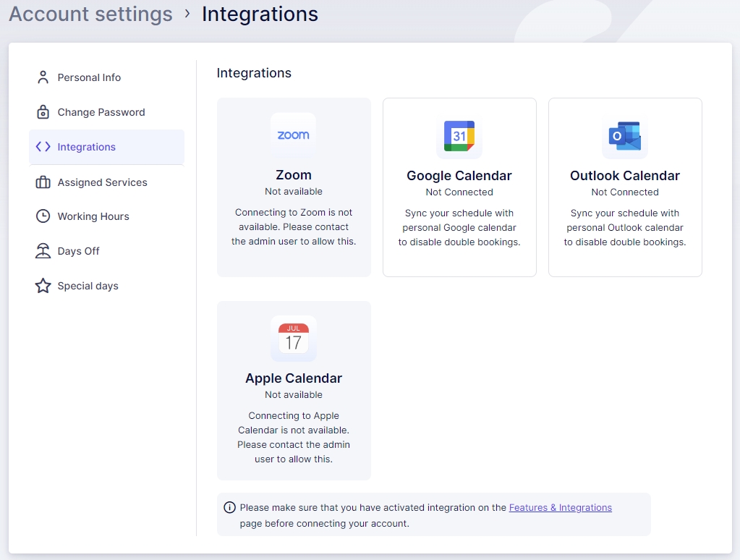Click the code brackets Integrations icon
740x560 pixels.
click(x=43, y=147)
